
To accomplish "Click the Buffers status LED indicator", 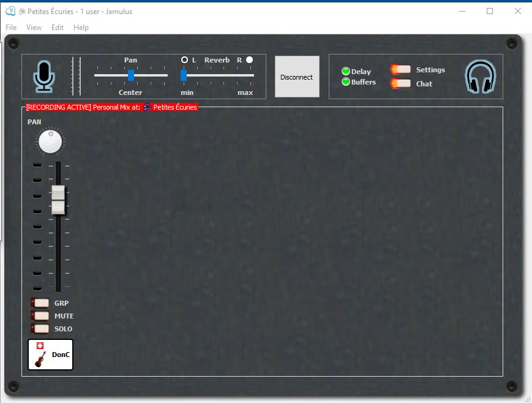I will coord(346,82).
